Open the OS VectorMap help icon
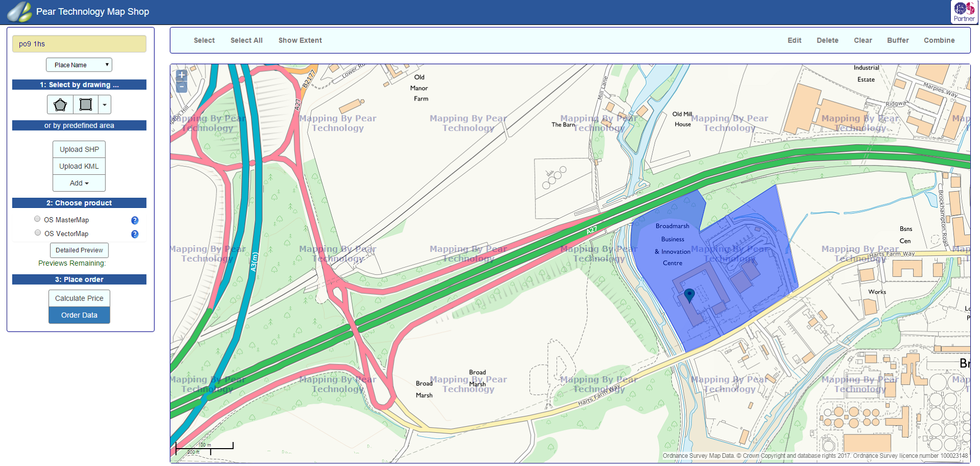Screen dimensions: 980x466 tap(135, 234)
